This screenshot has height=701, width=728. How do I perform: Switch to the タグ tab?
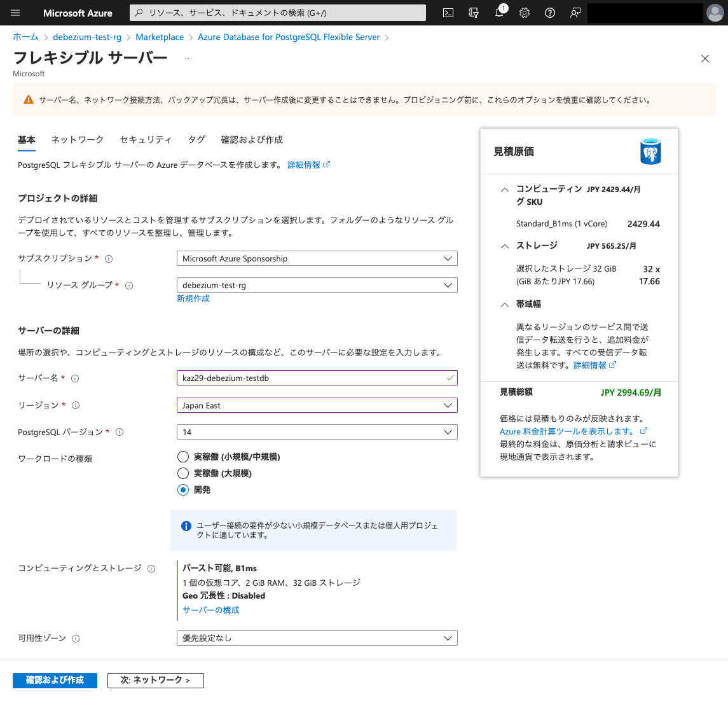coord(196,140)
